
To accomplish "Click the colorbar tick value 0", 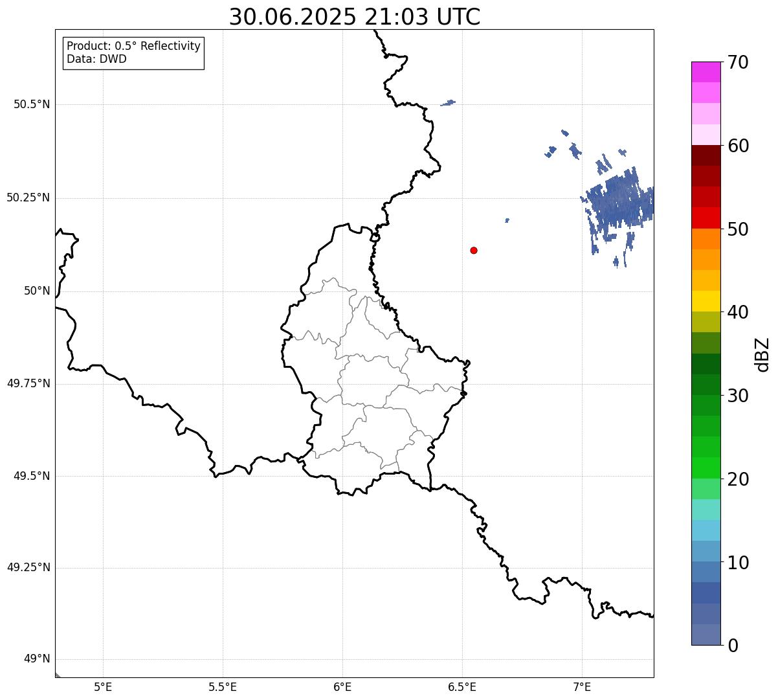I will click(733, 646).
